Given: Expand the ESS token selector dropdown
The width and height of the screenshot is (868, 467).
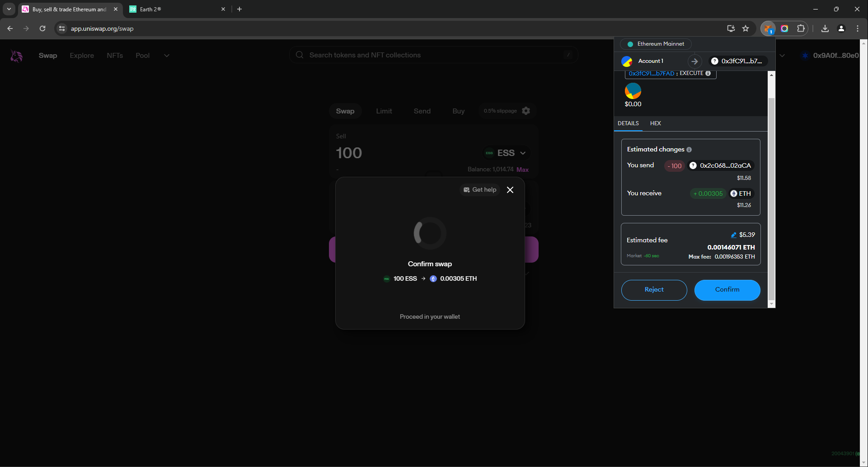Looking at the screenshot, I should 505,153.
